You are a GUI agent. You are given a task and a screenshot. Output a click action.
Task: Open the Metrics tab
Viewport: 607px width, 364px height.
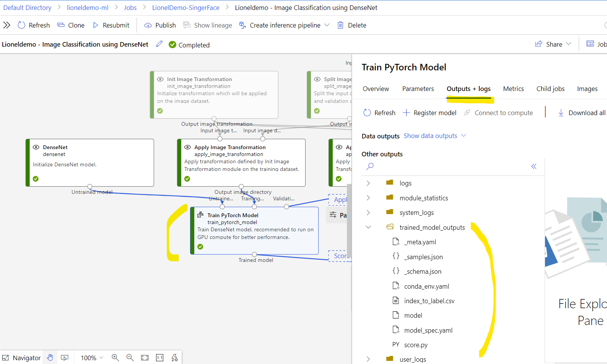point(513,89)
